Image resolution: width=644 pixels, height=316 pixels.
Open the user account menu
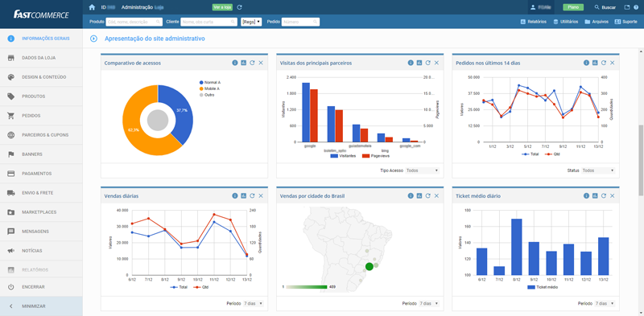tap(540, 7)
